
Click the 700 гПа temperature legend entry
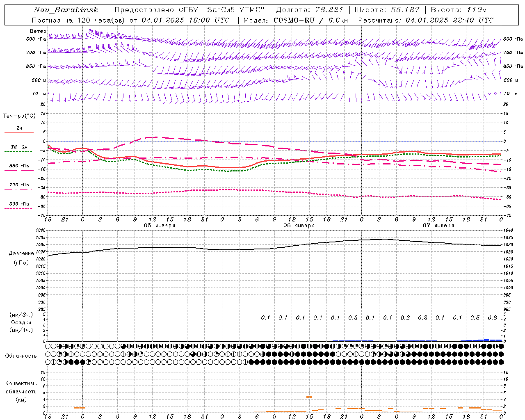coord(19,185)
